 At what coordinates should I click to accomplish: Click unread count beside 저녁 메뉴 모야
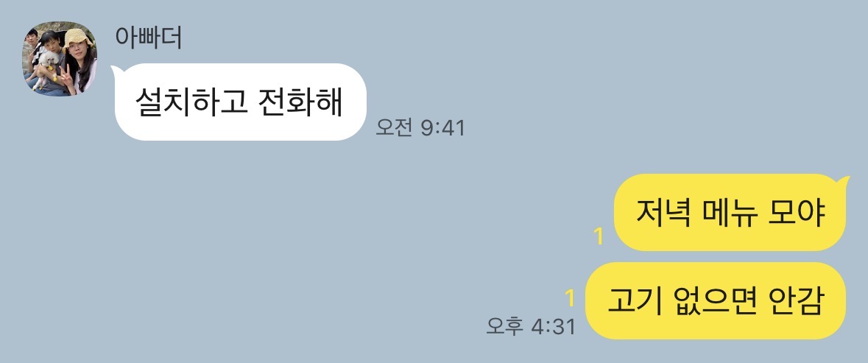(599, 237)
